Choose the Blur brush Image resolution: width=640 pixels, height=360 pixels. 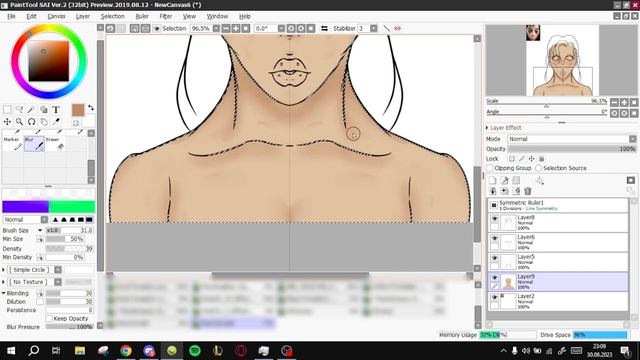point(34,144)
